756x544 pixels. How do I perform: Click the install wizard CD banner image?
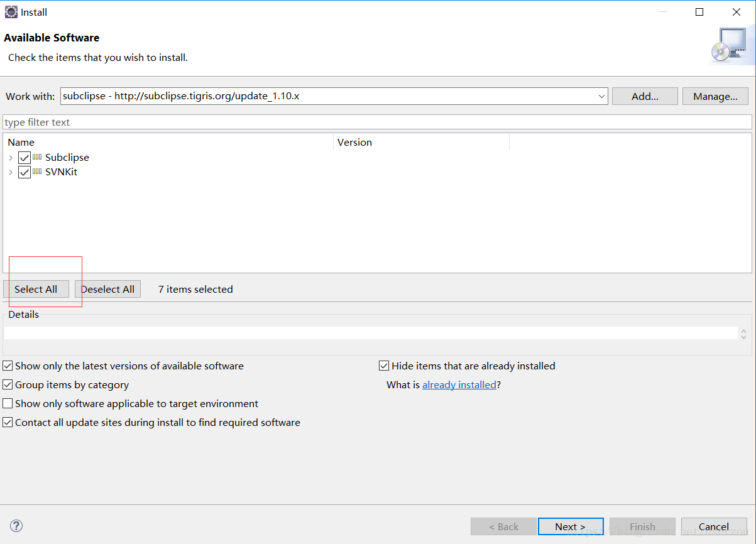(728, 46)
